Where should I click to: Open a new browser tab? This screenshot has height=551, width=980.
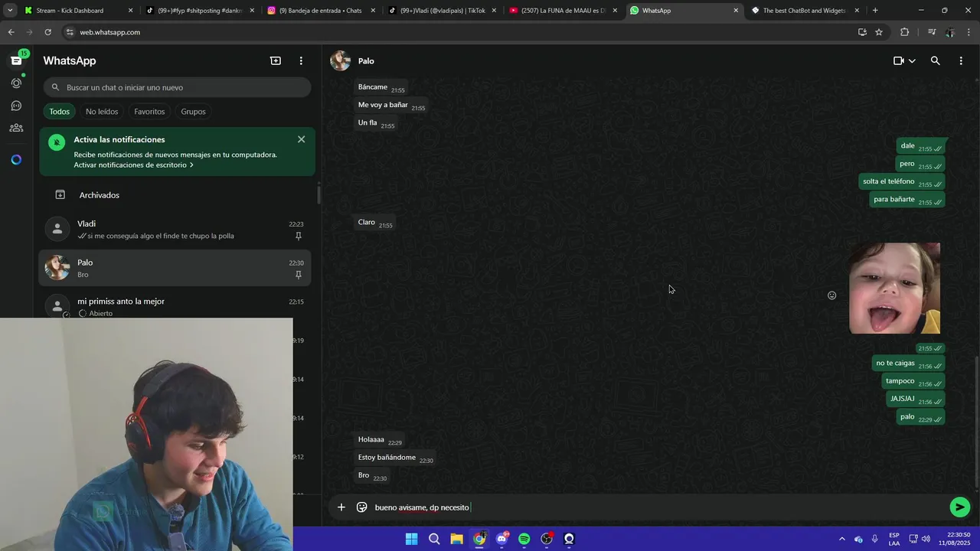[875, 11]
